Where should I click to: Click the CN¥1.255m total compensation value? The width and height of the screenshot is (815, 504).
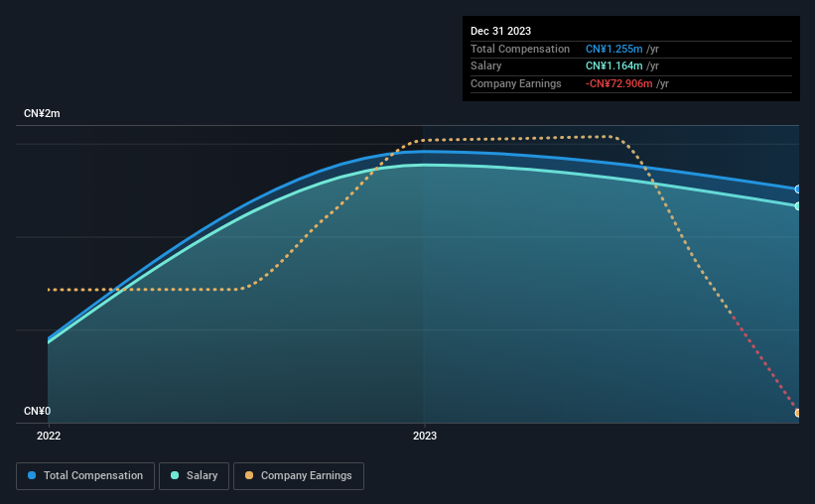click(613, 49)
